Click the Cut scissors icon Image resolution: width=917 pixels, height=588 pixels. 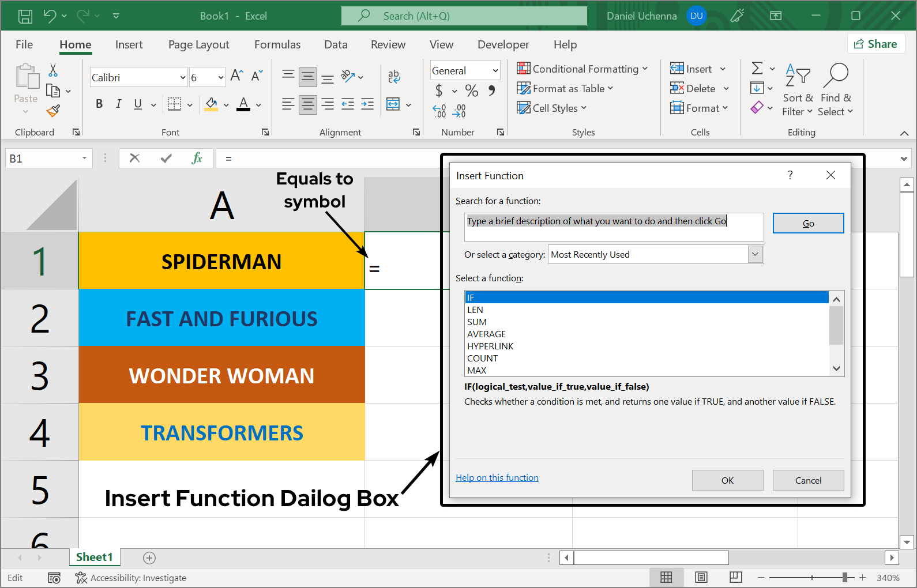[53, 70]
